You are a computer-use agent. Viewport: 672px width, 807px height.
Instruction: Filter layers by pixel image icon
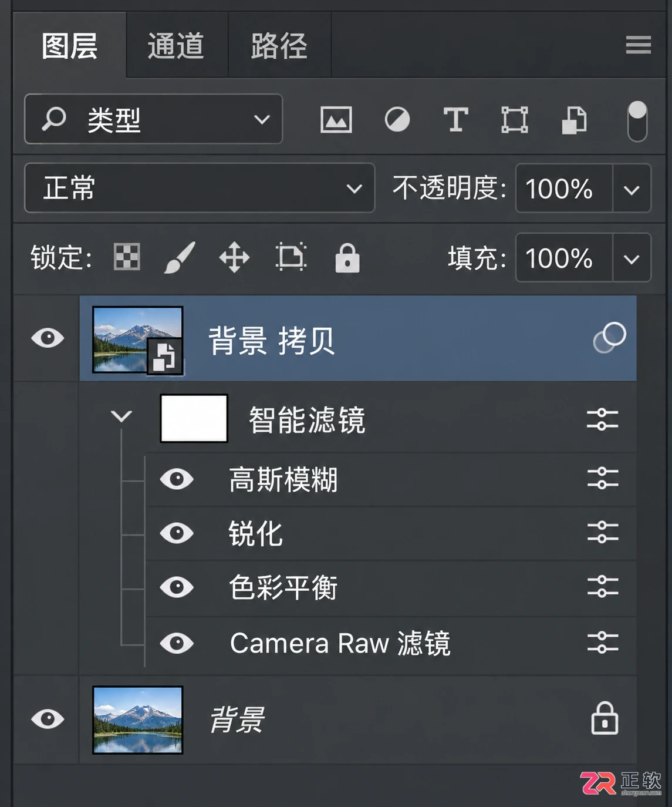click(336, 120)
